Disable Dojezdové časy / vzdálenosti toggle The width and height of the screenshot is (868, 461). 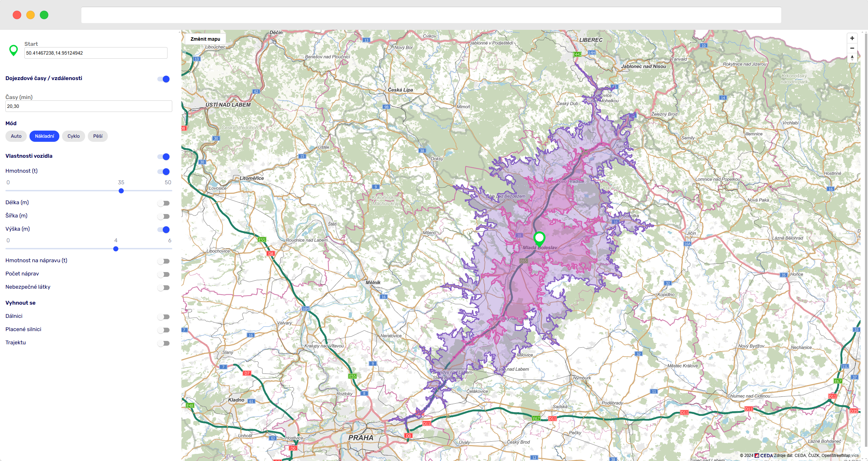[164, 79]
